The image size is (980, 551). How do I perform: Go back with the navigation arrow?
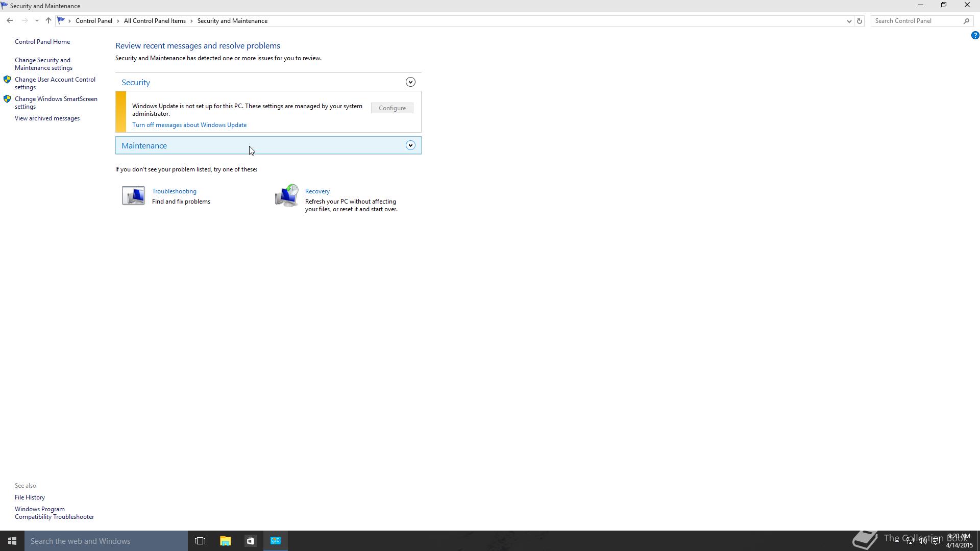(10, 21)
